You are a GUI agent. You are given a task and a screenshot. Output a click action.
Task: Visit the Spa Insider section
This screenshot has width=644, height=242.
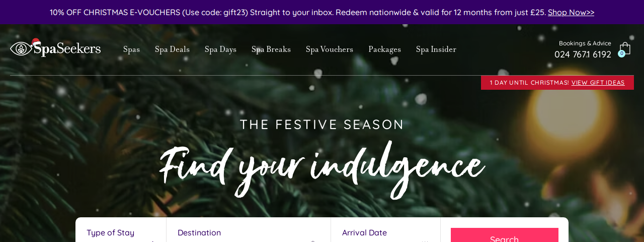436,49
